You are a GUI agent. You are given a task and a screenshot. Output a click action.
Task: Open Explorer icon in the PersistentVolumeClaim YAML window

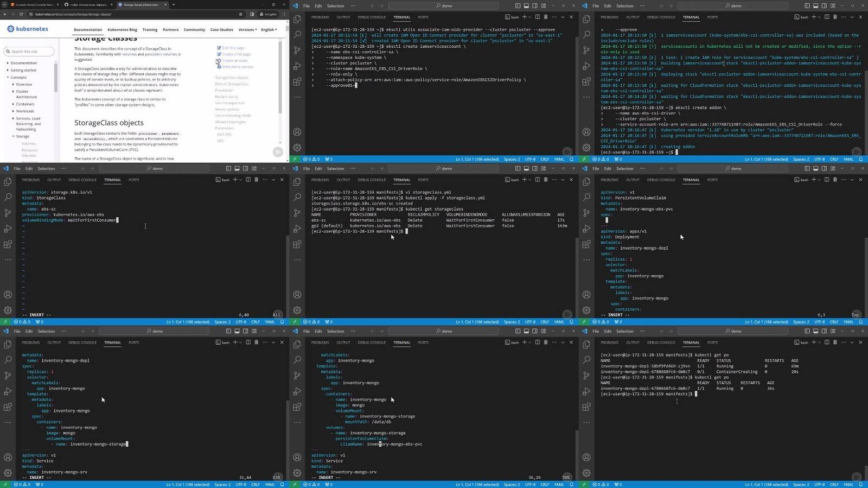(x=586, y=182)
